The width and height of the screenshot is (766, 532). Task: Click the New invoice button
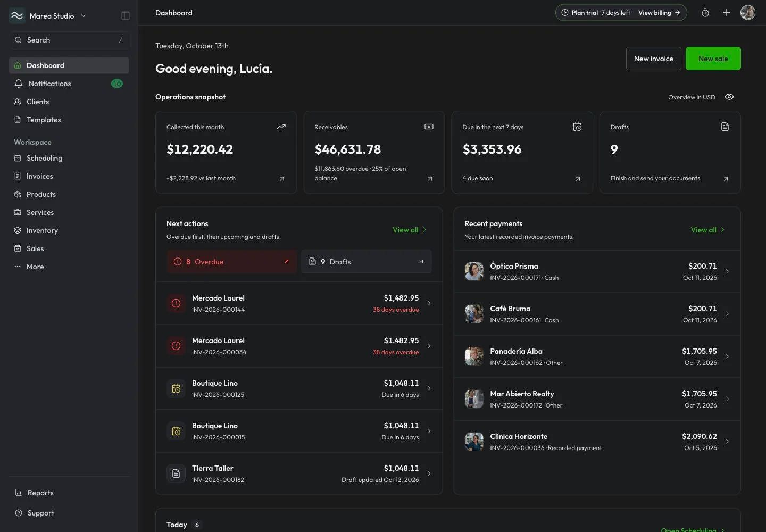654,59
